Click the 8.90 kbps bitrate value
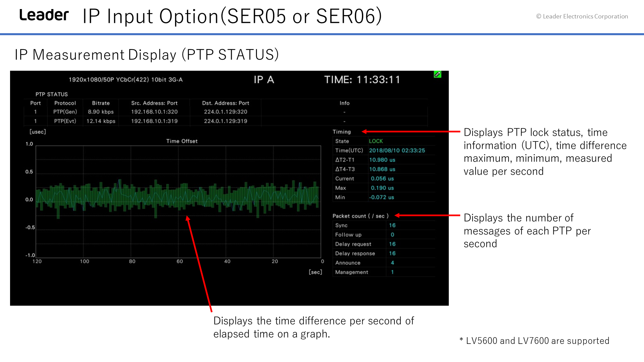Screen dimensions: 644x362 pyautogui.click(x=101, y=112)
